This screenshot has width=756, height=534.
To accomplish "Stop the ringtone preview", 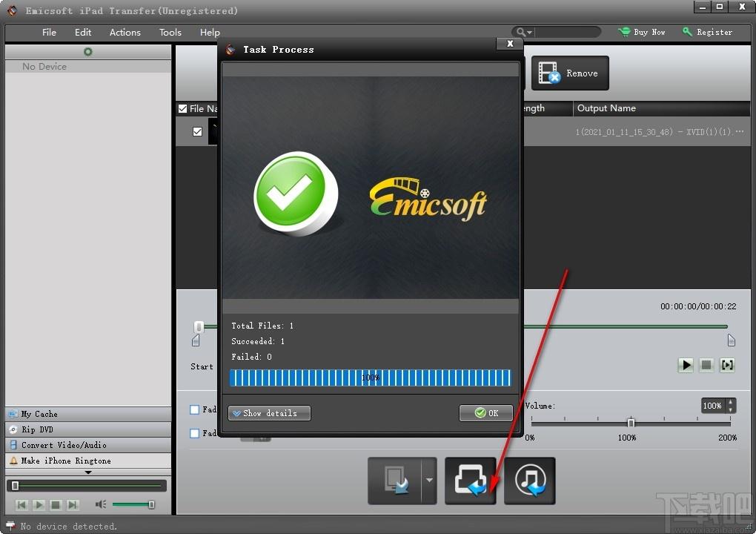I will coord(706,365).
